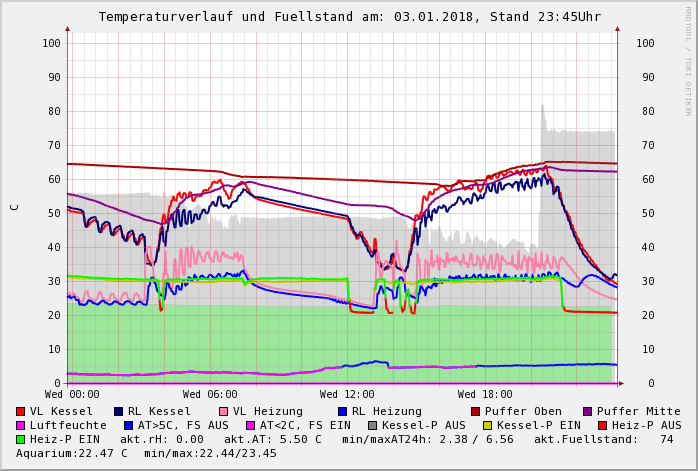Click the dark red Puffer Oben swatch
The width and height of the screenshot is (698, 471).
point(476,411)
